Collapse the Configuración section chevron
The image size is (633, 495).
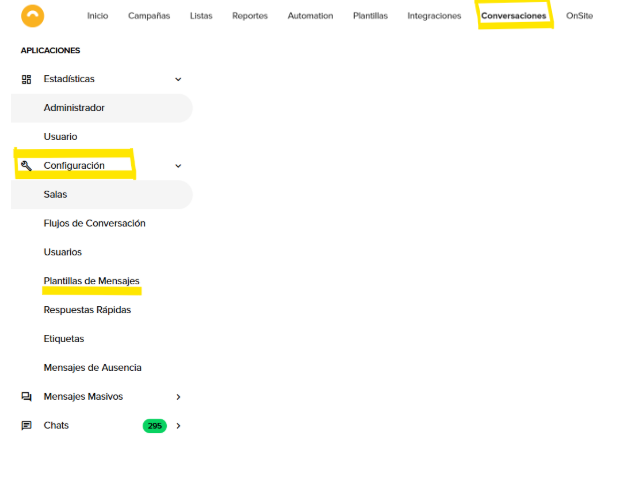[x=178, y=166]
